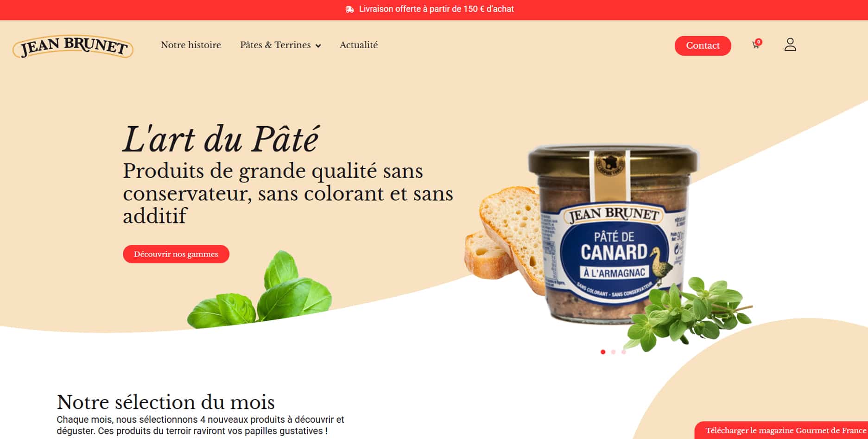Open the Actualité menu item
This screenshot has width=868, height=439.
point(359,45)
